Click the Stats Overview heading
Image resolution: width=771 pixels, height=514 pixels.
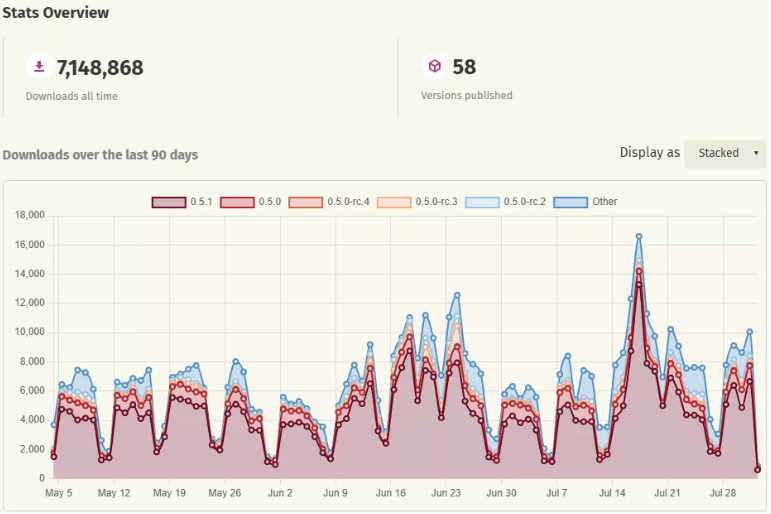coord(56,13)
